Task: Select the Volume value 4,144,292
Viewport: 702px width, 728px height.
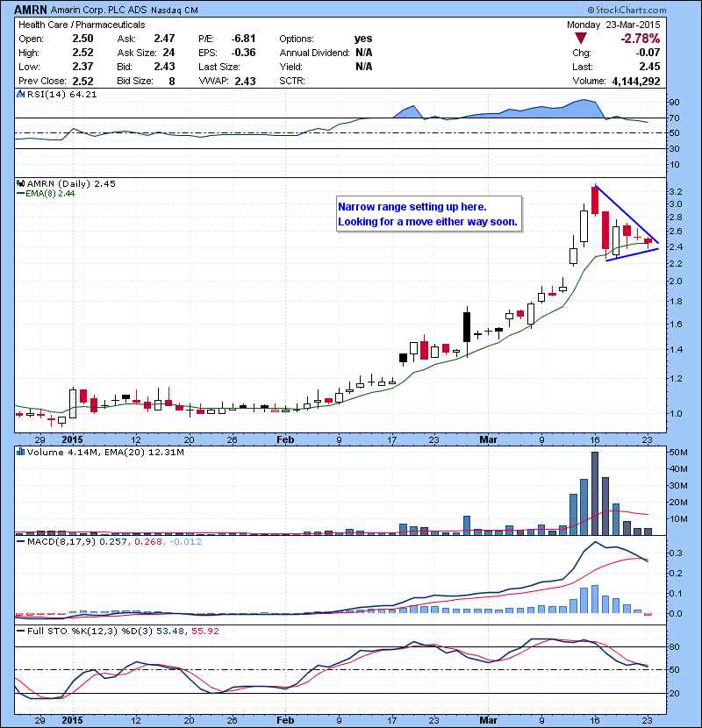Action: point(636,82)
